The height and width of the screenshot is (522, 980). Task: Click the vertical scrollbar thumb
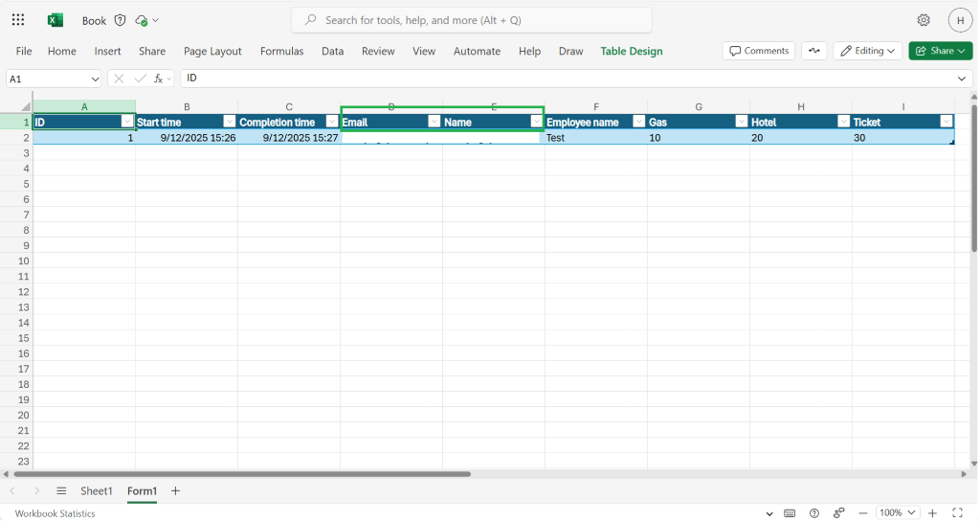973,178
